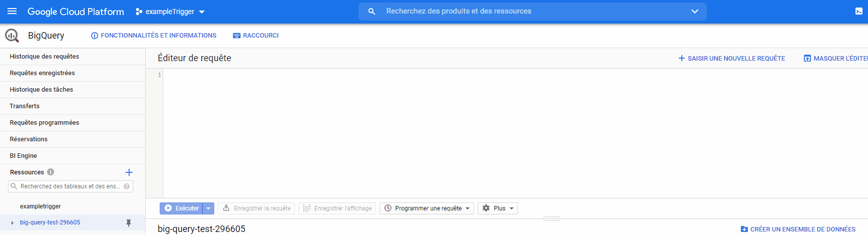Click the Ressources info icon

pos(51,172)
